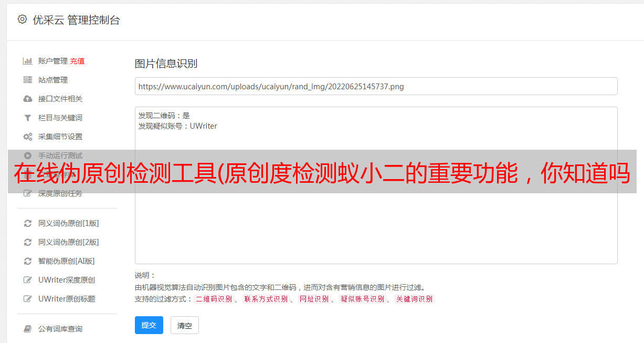
Task: Click the play icon for 手动运行测试
Action: (28, 155)
